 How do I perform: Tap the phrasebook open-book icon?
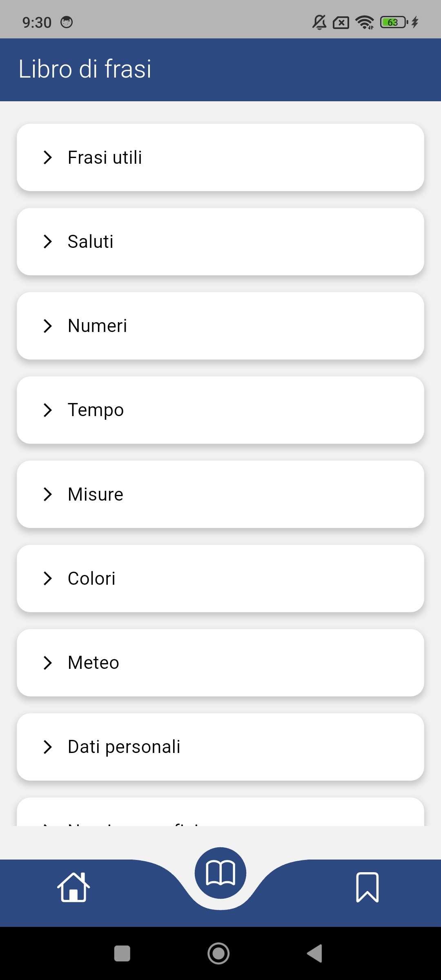point(220,873)
